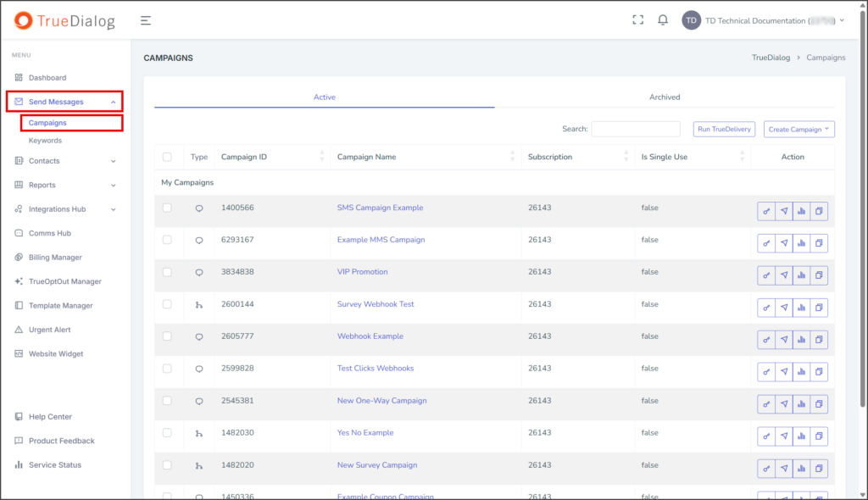Viewport: 868px width, 500px height.
Task: Open the Create Campaign dropdown
Action: [x=798, y=129]
